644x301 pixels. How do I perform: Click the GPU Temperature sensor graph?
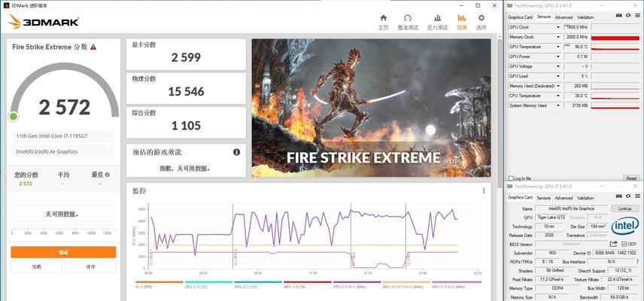pos(615,47)
